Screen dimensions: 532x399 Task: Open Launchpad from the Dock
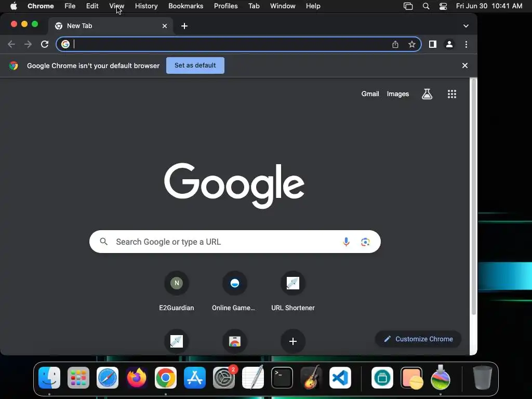78,378
